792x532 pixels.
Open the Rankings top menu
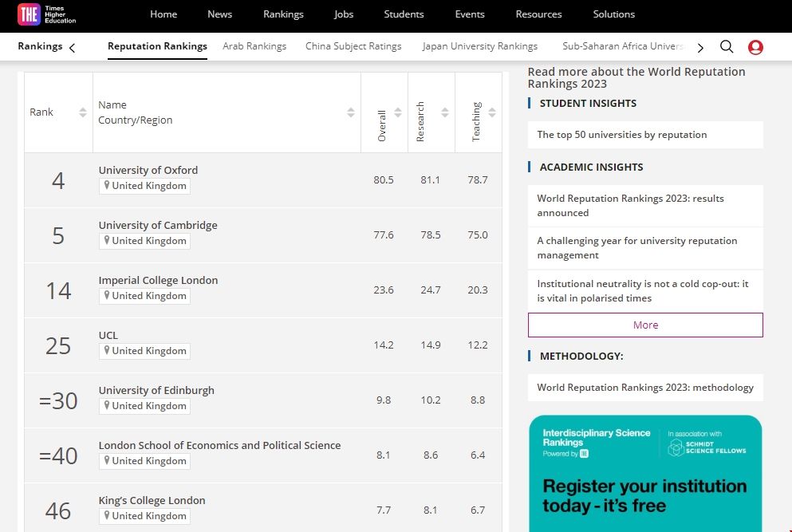[283, 14]
